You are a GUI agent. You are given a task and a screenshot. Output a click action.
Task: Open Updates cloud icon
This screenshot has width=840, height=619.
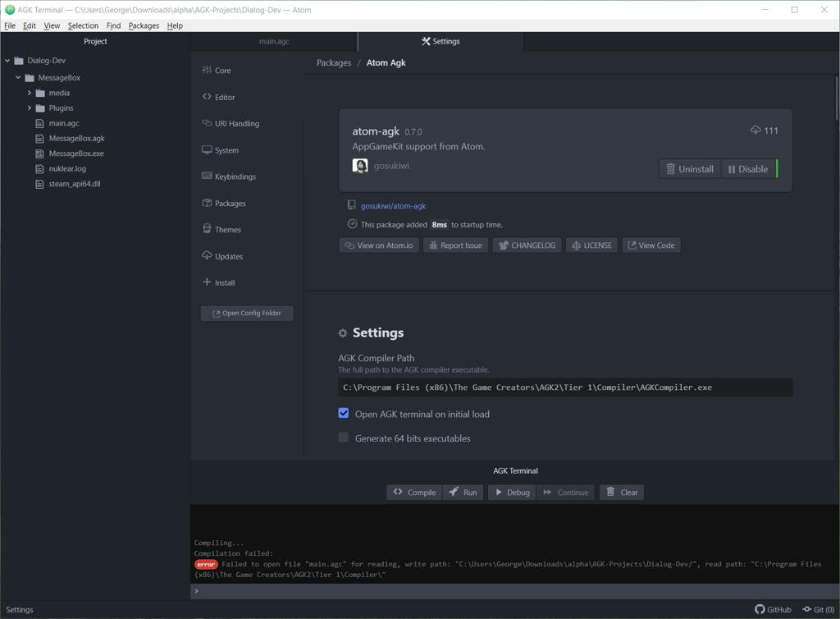point(207,255)
